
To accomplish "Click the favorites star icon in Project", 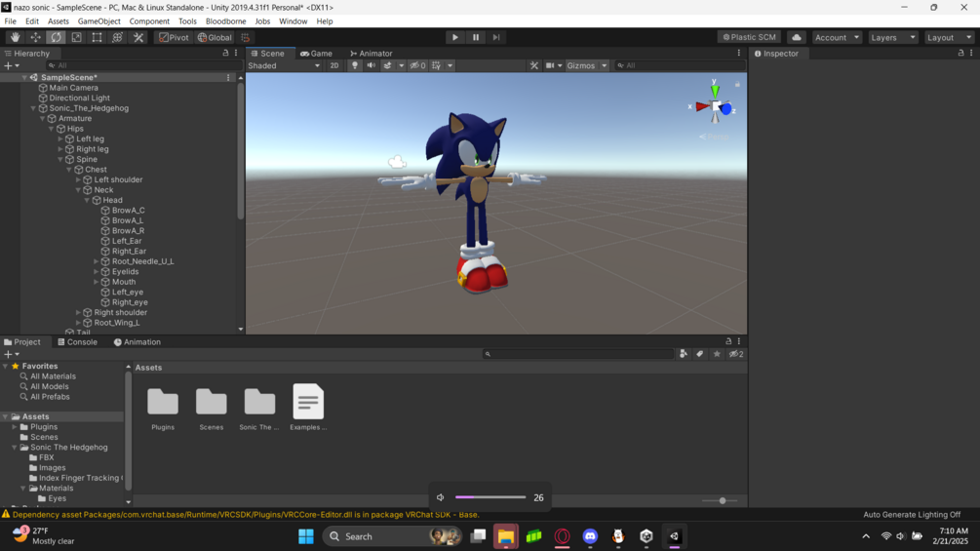I will pos(717,354).
